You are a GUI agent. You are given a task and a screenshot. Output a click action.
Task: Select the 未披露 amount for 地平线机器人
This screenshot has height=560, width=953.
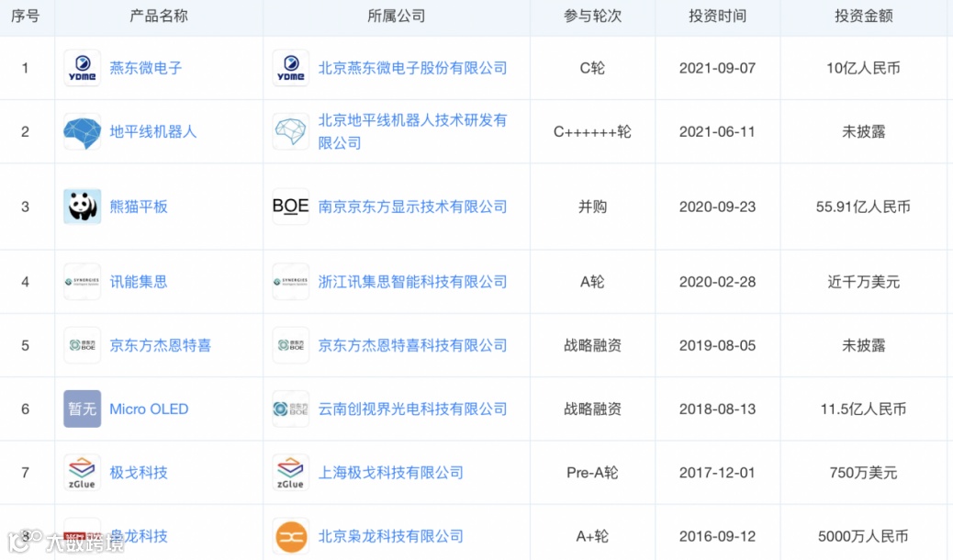[864, 131]
